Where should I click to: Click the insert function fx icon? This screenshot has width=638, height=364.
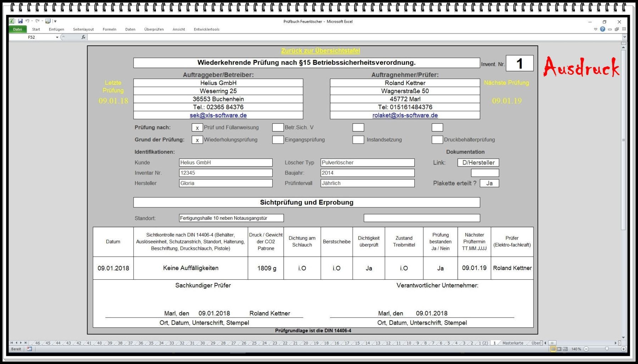83,37
